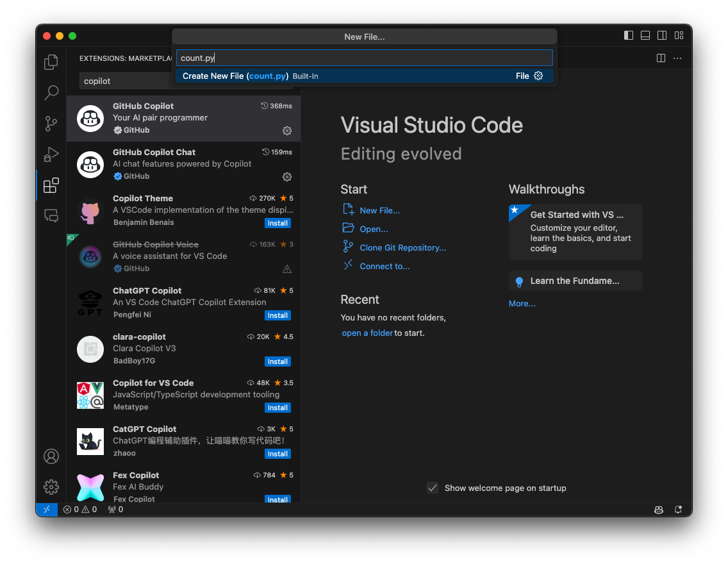
Task: Click the Accounts icon
Action: click(x=51, y=456)
